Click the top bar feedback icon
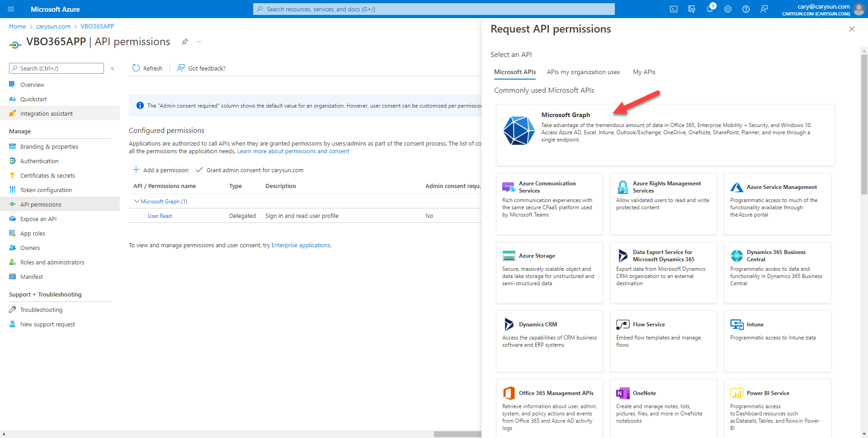Screen dimensions: 868x438 coord(764,9)
